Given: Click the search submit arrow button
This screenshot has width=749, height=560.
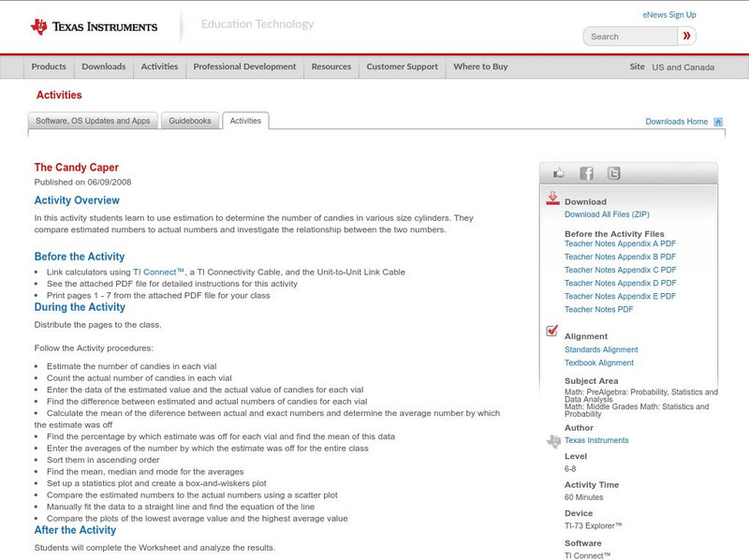Looking at the screenshot, I should [686, 36].
